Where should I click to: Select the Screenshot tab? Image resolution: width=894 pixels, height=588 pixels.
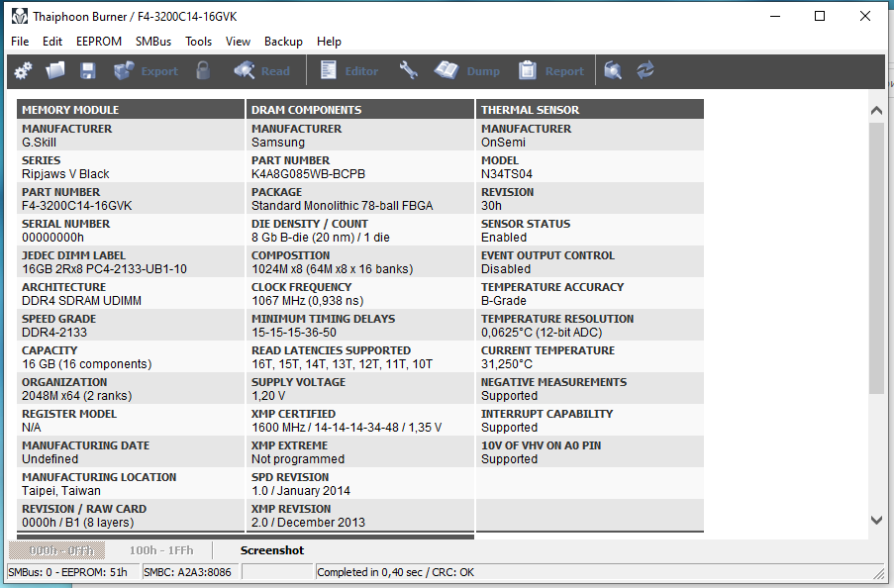[272, 550]
